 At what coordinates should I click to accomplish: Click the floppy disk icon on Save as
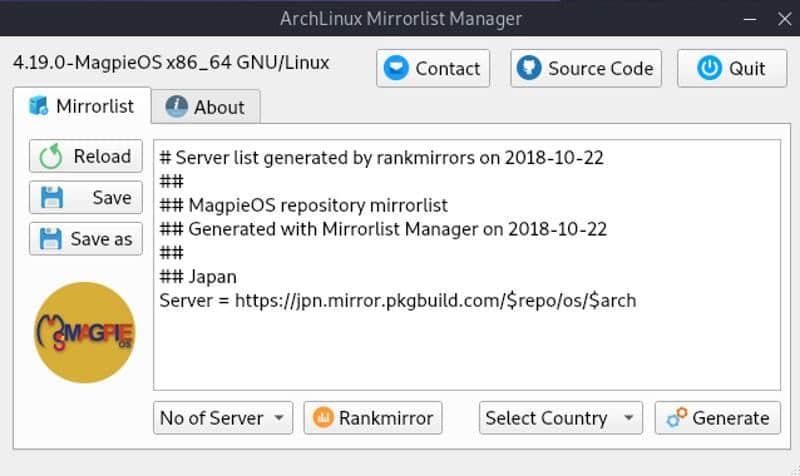50,239
